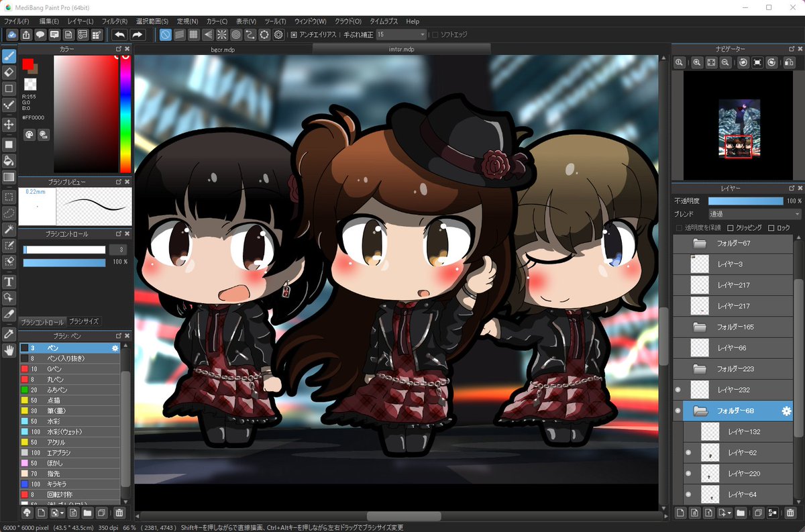Rotate canvas left in Navigator
This screenshot has height=532, width=805.
coord(743,62)
